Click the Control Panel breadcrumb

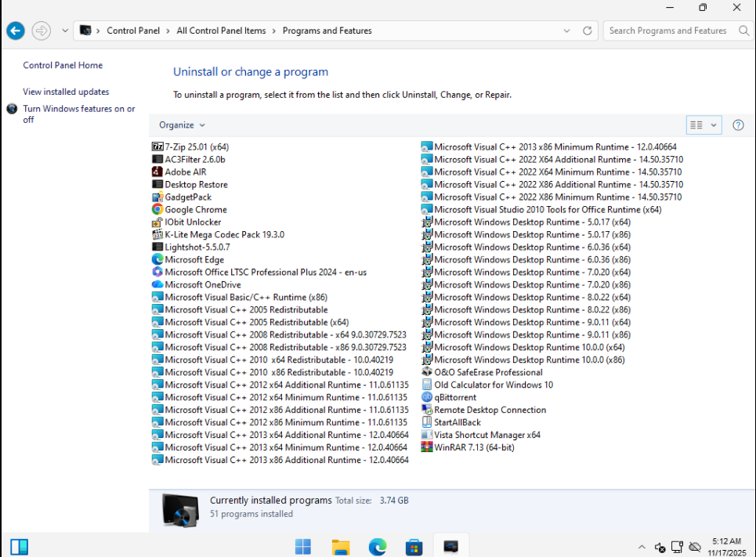click(x=133, y=31)
